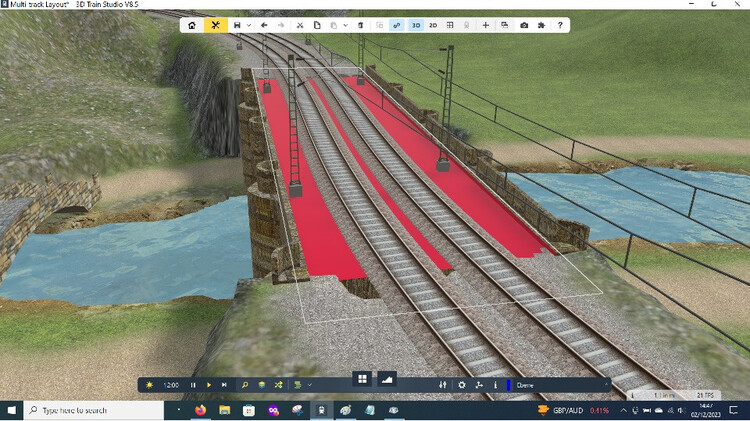Image resolution: width=750 pixels, height=421 pixels.
Task: Show hidden tray icons chevron
Action: 623,410
